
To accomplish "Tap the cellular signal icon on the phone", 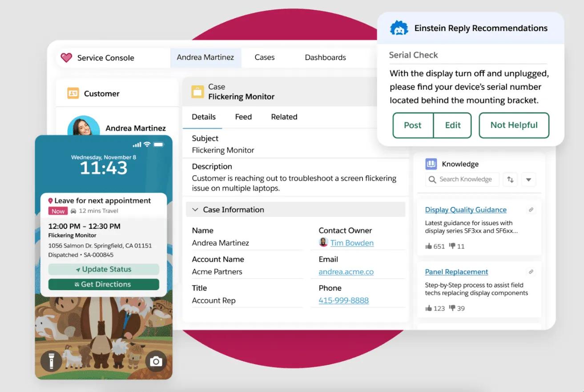I will coord(137,145).
